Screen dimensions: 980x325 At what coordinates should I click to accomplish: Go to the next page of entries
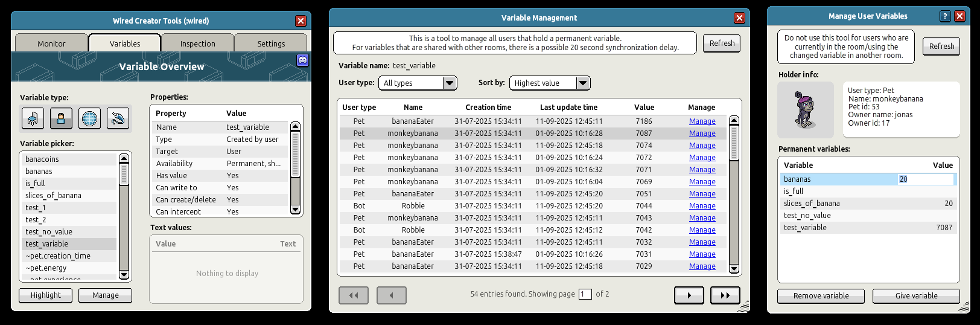tap(689, 295)
